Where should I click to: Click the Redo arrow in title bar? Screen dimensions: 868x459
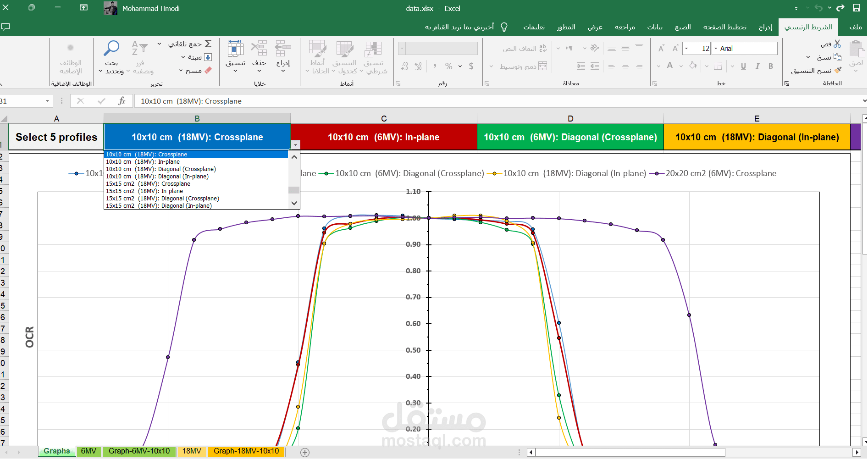[840, 8]
